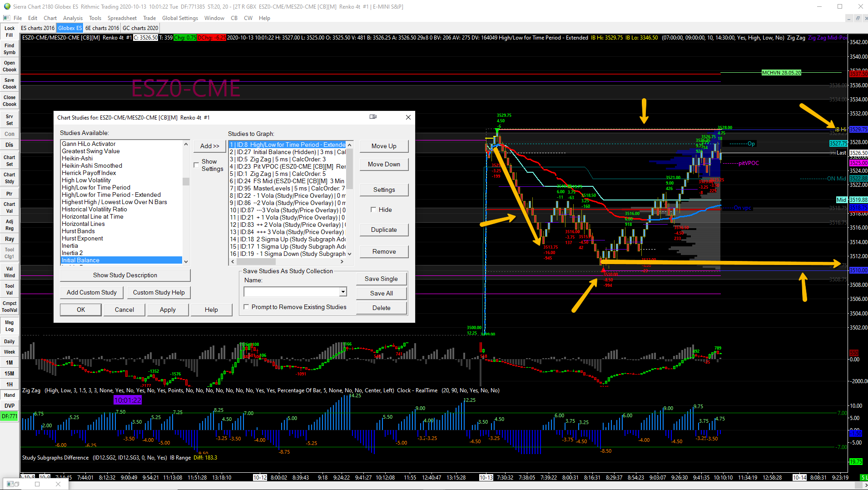
Task: Select the Ptr pointer tool
Action: click(10, 194)
